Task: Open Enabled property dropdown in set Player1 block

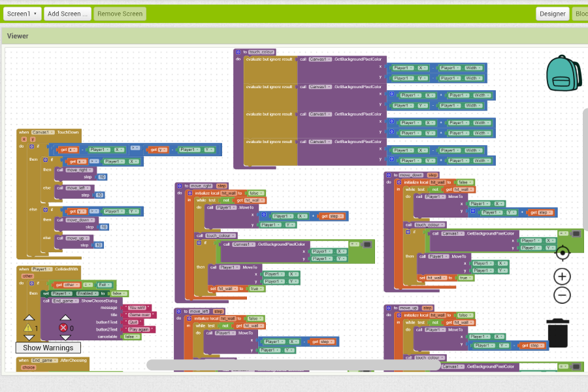Action: tap(88, 293)
